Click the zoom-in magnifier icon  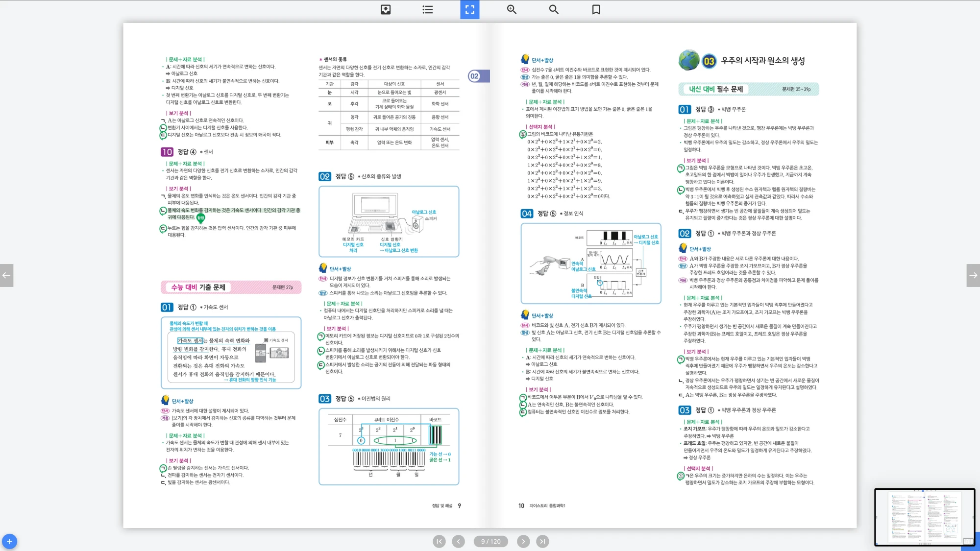click(512, 9)
